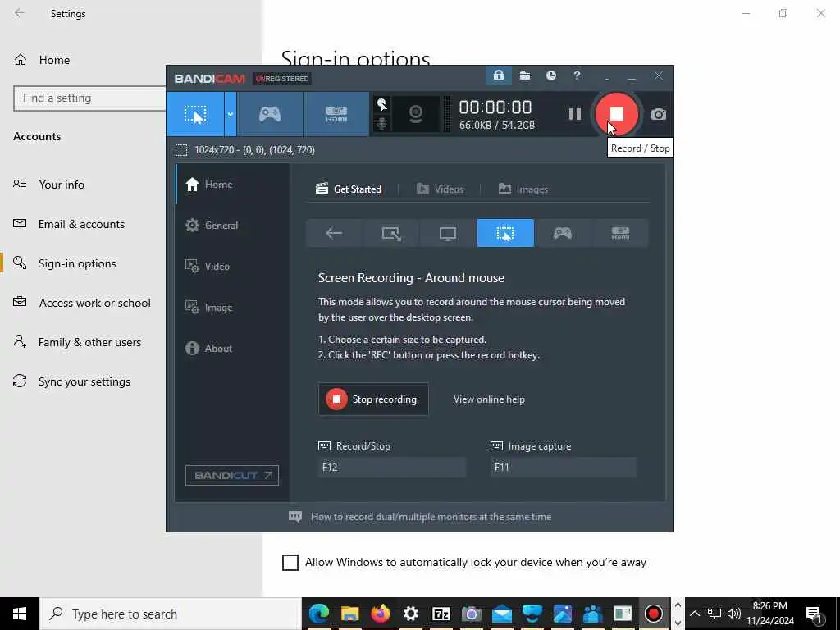The height and width of the screenshot is (630, 840).
Task: Capture a screenshot with the camera icon
Action: [659, 114]
